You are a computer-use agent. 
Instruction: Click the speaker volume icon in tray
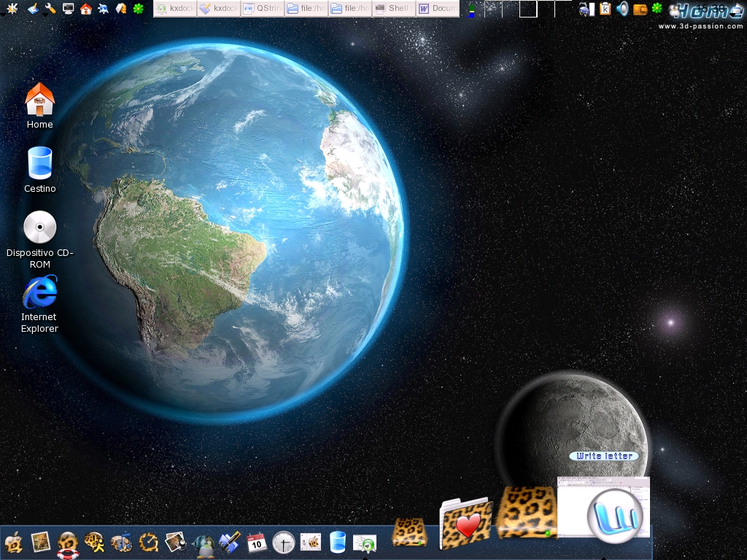tap(622, 9)
